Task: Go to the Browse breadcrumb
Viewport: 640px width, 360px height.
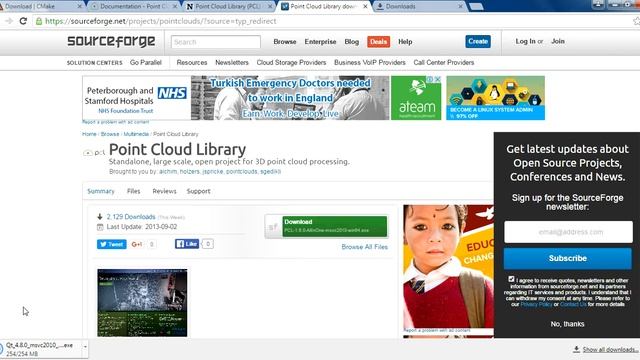Action: (110, 134)
